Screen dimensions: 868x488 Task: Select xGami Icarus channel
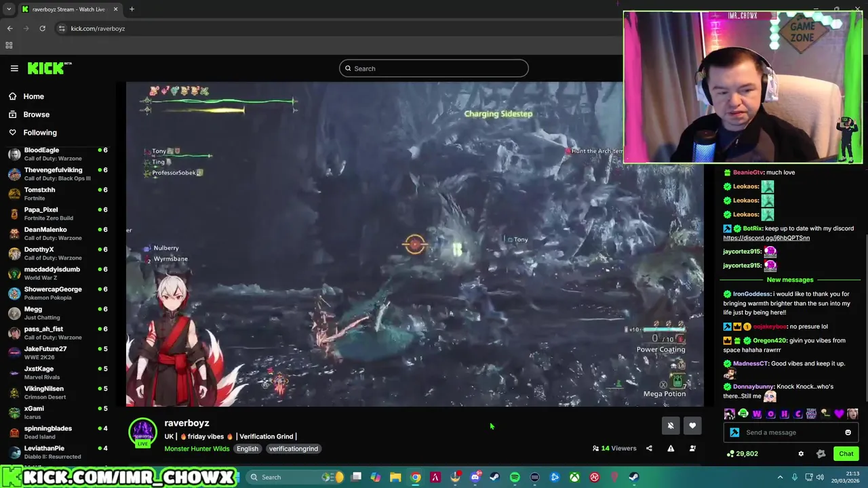[58, 412]
